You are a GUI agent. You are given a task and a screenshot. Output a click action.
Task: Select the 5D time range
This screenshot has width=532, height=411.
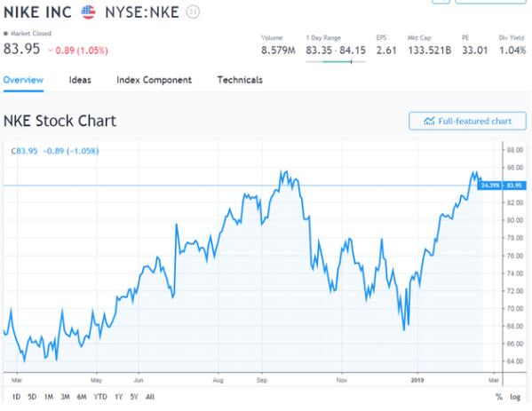point(32,397)
